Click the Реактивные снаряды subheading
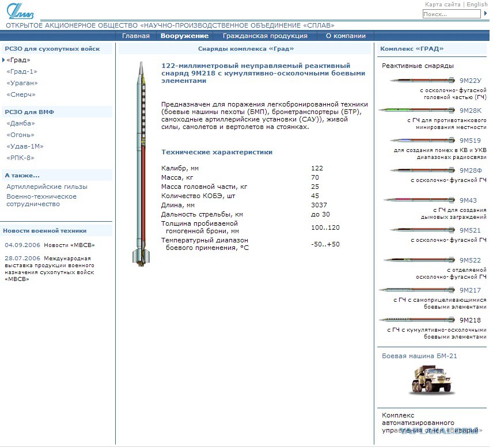 pos(418,66)
